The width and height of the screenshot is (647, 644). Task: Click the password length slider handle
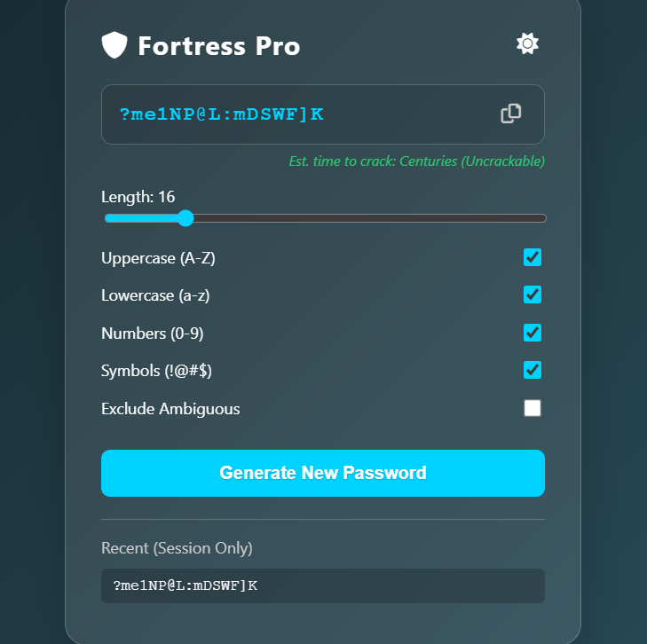pos(185,218)
